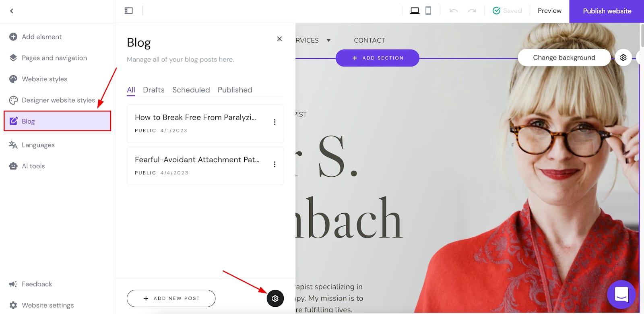
Task: Open blog settings gear icon
Action: click(x=275, y=298)
